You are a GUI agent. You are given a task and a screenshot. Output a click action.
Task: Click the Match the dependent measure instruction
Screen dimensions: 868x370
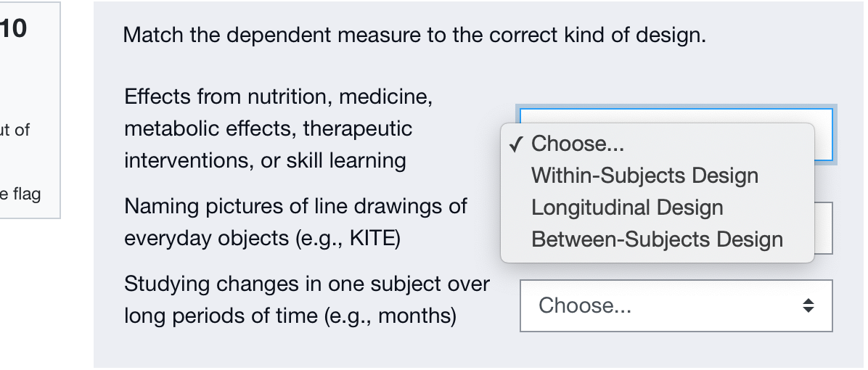click(414, 35)
